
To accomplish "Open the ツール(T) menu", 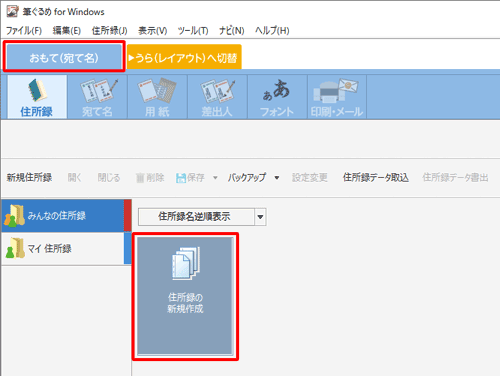I will tap(193, 31).
